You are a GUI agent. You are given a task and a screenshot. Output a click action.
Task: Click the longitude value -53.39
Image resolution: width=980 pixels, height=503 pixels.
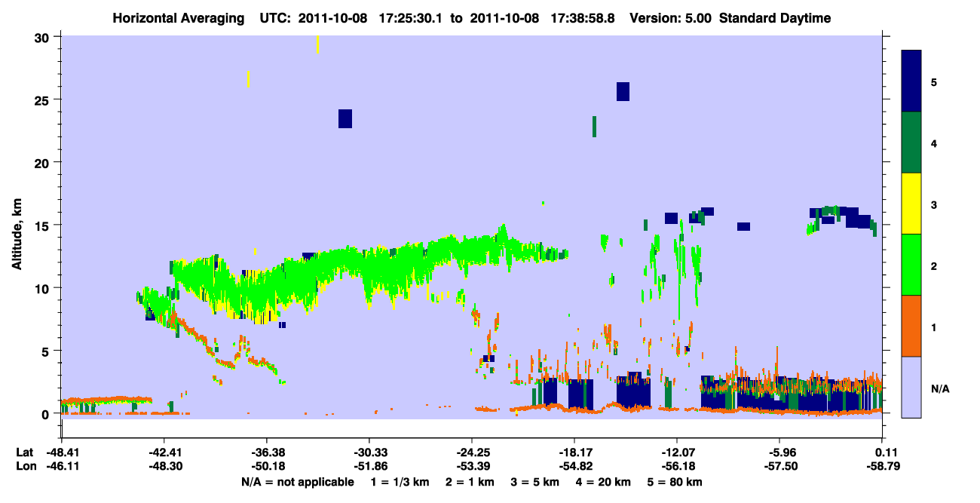[472, 467]
